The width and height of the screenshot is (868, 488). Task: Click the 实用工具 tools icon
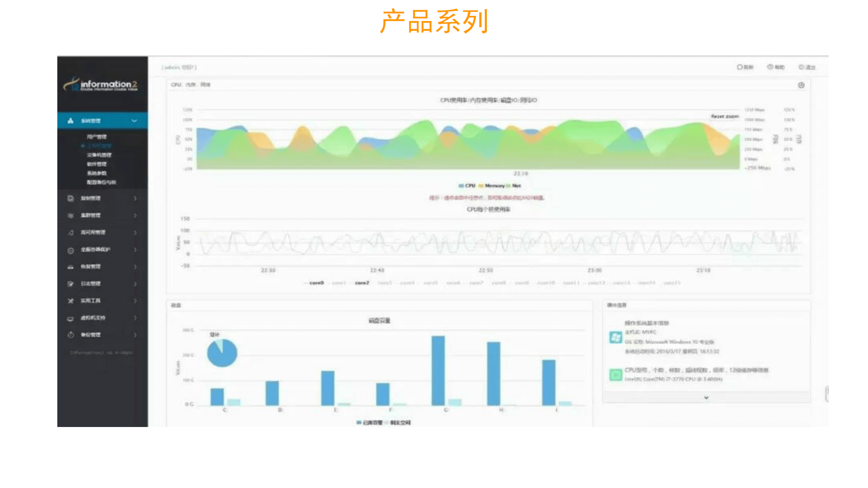(70, 301)
